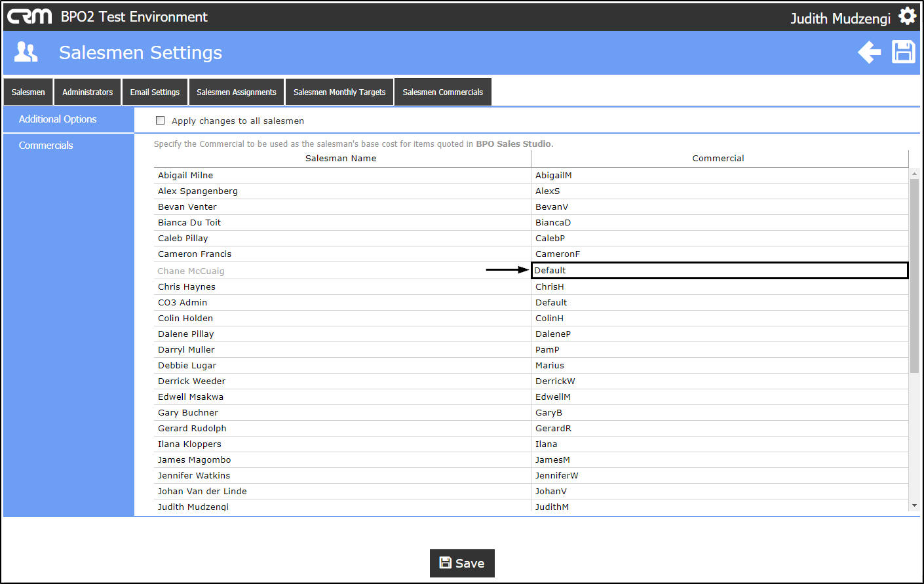Click the Judith Mudzengi user name
The width and height of the screenshot is (924, 584).
840,18
